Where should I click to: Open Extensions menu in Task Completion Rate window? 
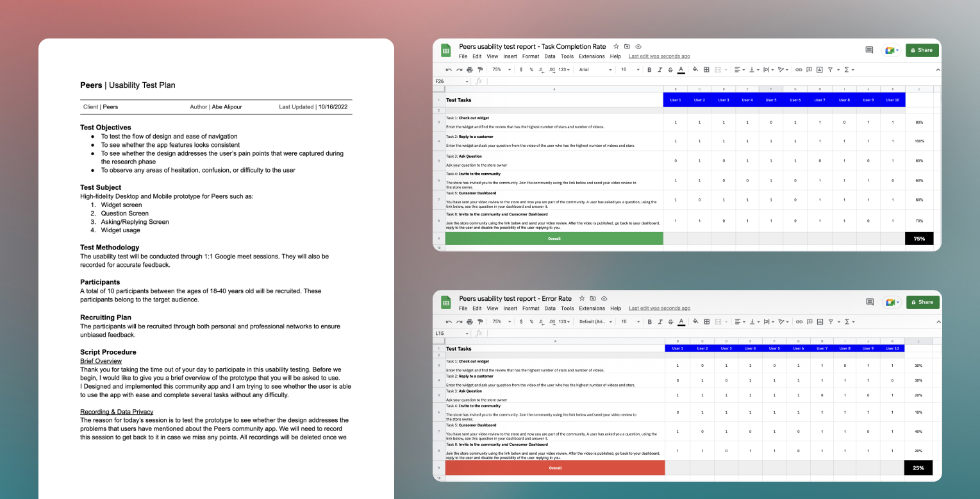pos(592,56)
